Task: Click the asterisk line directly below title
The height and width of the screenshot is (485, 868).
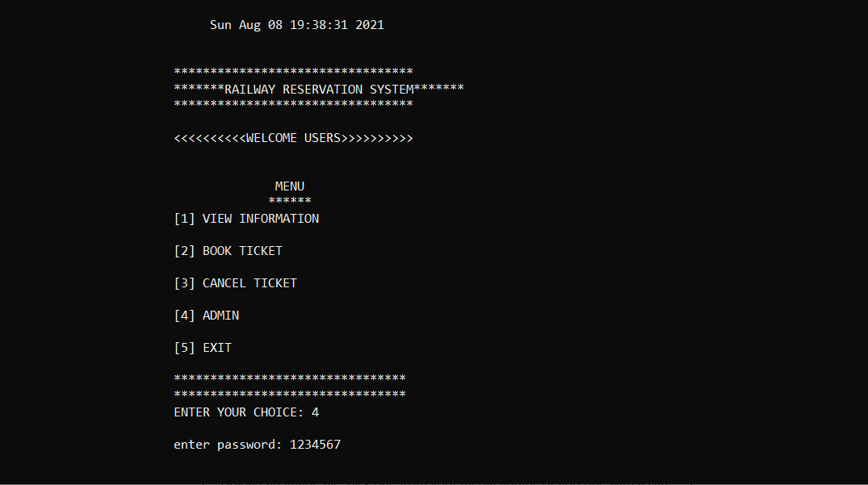Action: (x=293, y=105)
